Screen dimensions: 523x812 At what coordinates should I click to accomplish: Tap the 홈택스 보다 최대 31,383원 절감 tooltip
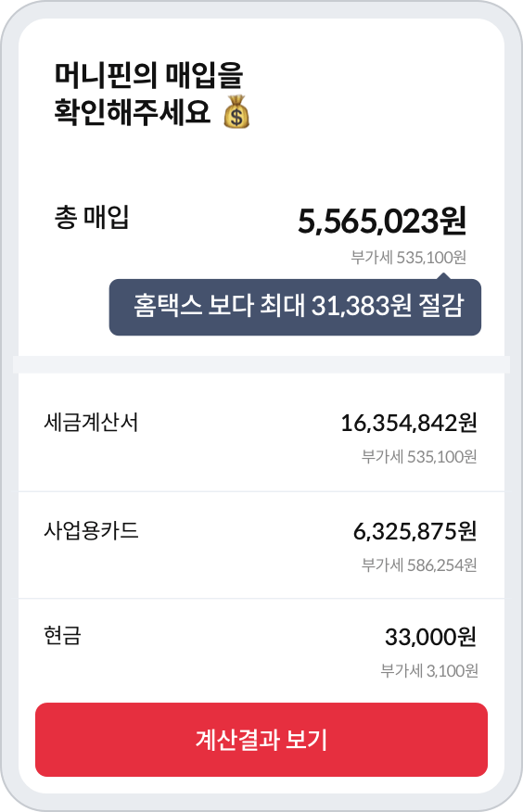[x=295, y=307]
